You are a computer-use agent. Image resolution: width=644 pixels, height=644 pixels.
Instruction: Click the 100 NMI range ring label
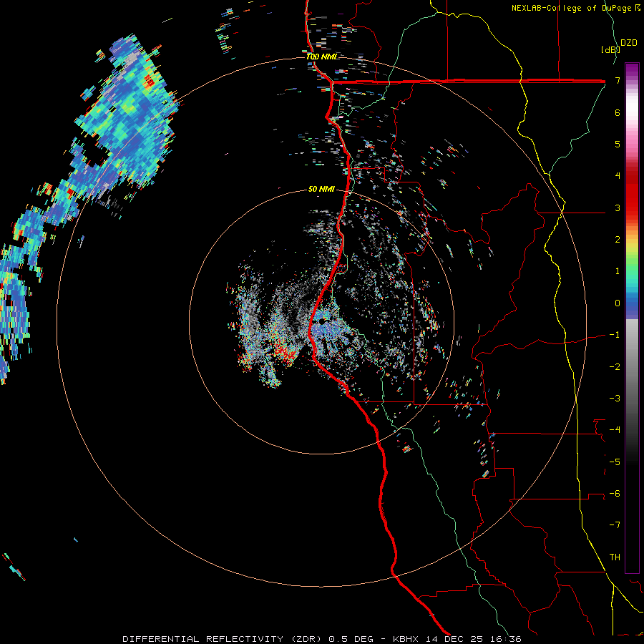coord(321,57)
